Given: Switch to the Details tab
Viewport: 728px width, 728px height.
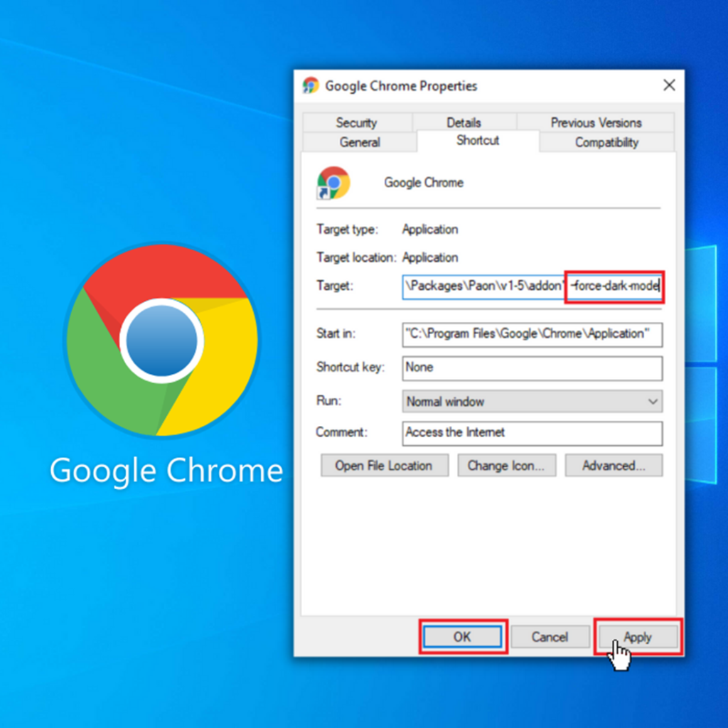Looking at the screenshot, I should pyautogui.click(x=464, y=122).
